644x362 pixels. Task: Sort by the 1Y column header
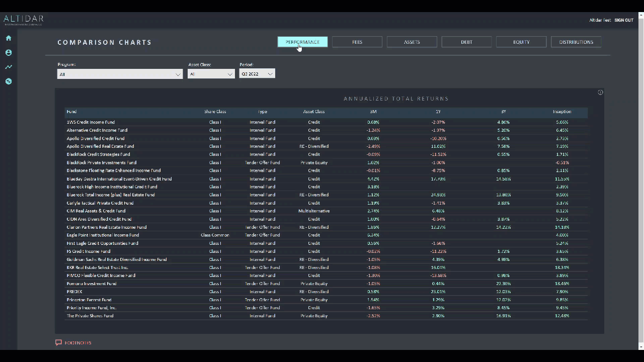438,112
